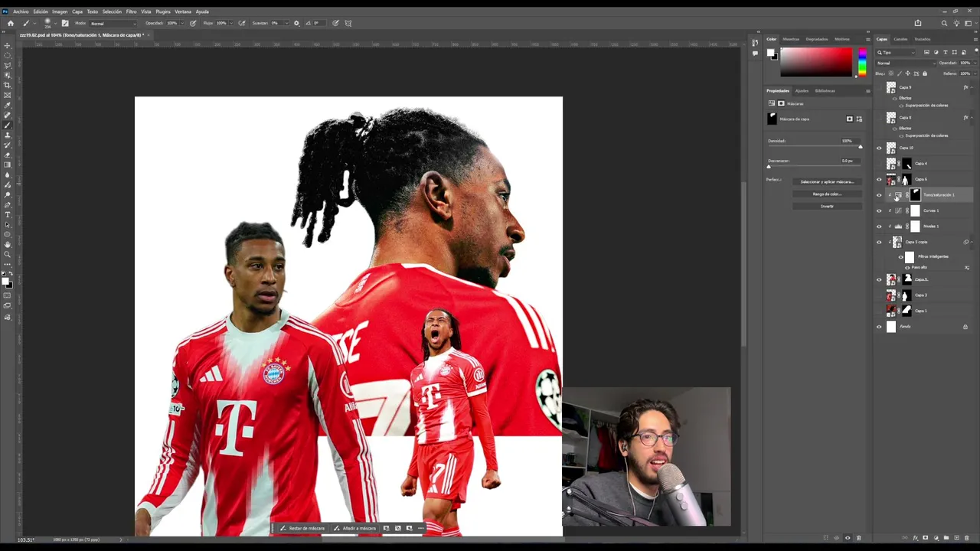The image size is (980, 551).
Task: Hide the Capa 6 layer
Action: tap(879, 179)
